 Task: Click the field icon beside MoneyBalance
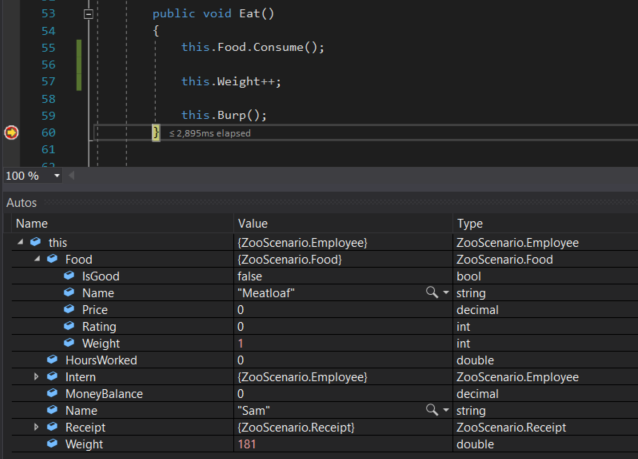click(x=52, y=394)
